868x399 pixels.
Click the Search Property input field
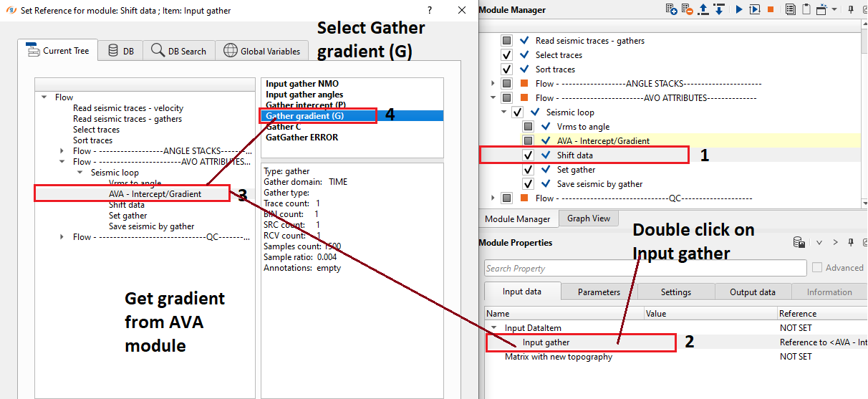coord(644,269)
